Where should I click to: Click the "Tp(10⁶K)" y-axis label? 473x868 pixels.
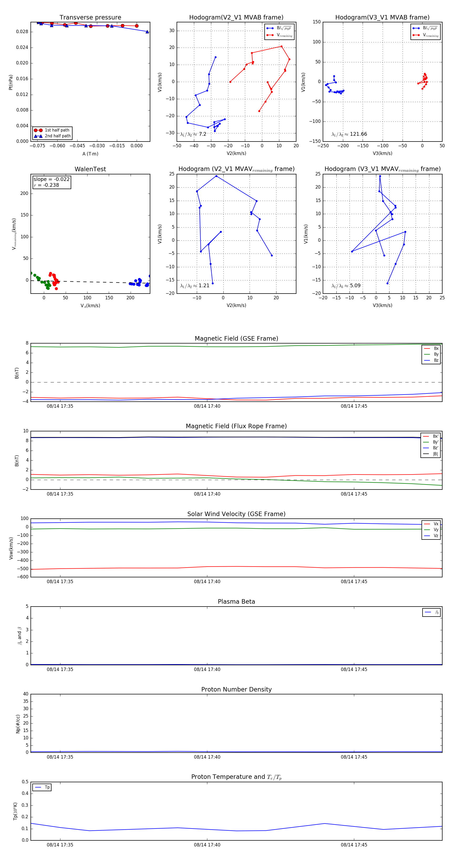pos(15,811)
